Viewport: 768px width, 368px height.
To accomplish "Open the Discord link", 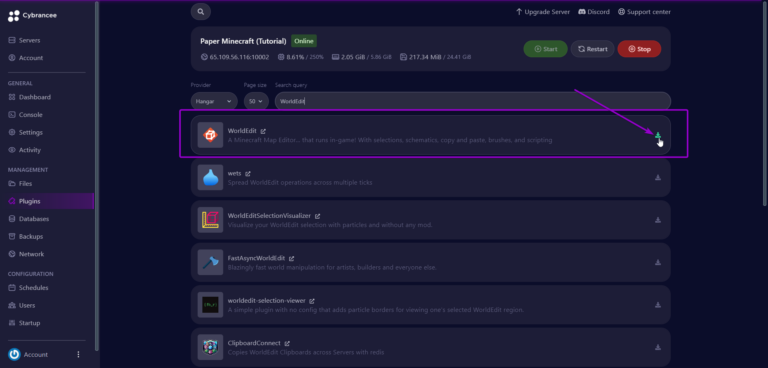I will click(594, 12).
